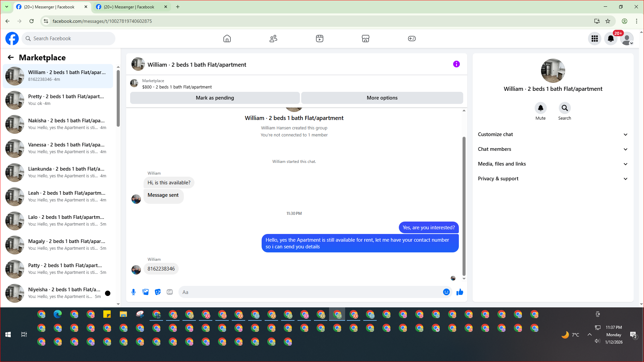This screenshot has width=644, height=362.
Task: Expand the Customize chat section
Action: (x=552, y=134)
